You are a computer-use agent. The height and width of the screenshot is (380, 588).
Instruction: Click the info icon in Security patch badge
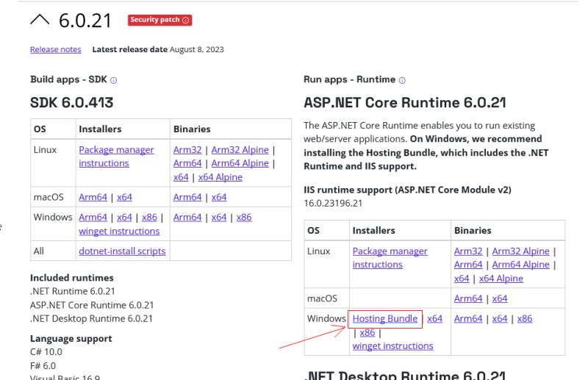(186, 21)
